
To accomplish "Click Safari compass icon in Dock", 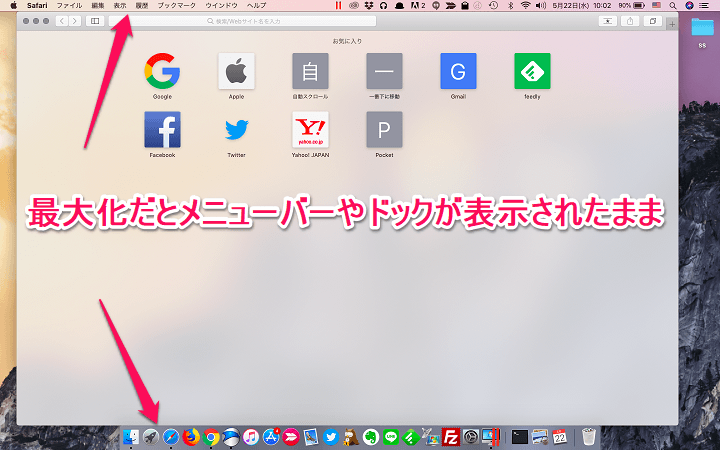I will click(171, 437).
